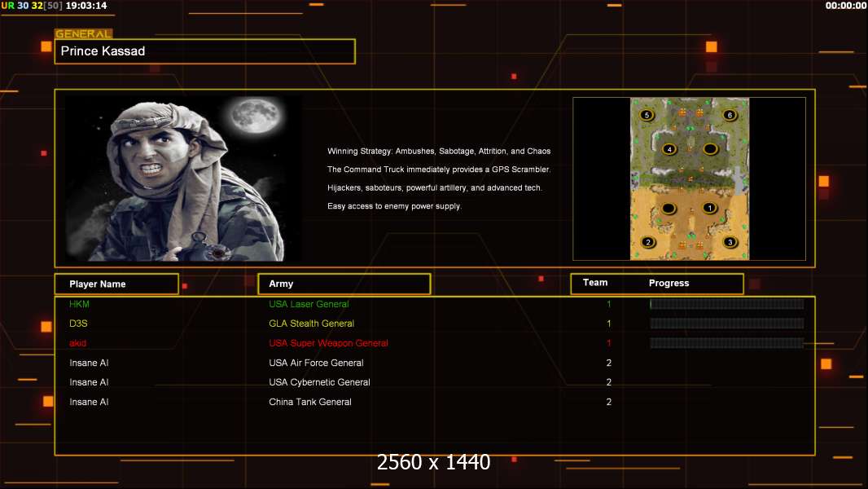Click the Easy access to enemy power line
Screen dimensions: 868x489
point(394,206)
